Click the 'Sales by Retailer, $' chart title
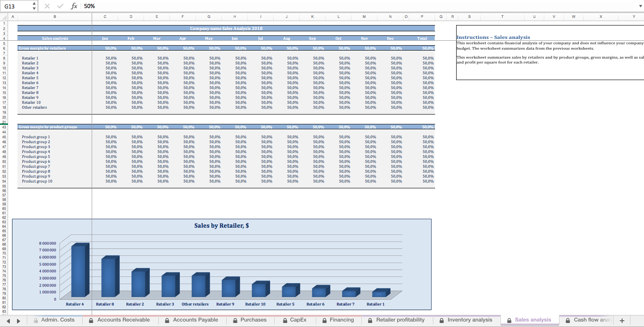 point(222,225)
